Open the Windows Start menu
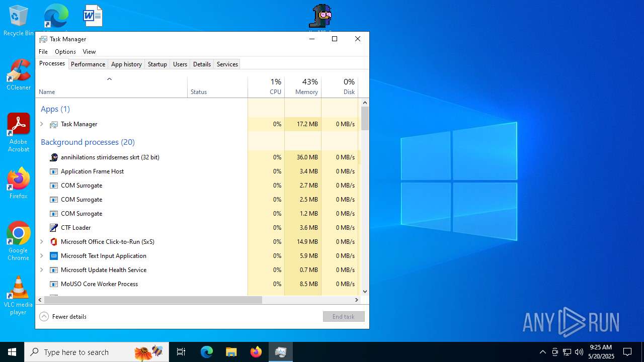The height and width of the screenshot is (362, 644). point(12,352)
